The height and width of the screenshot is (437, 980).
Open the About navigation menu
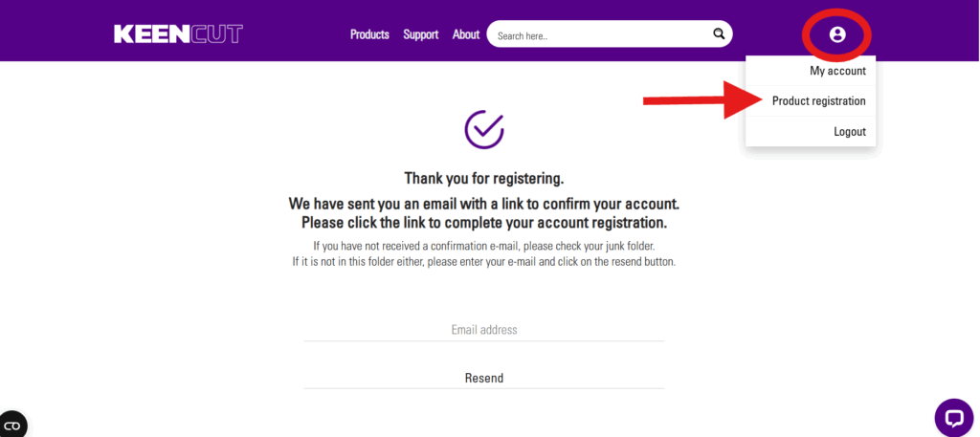pos(466,34)
